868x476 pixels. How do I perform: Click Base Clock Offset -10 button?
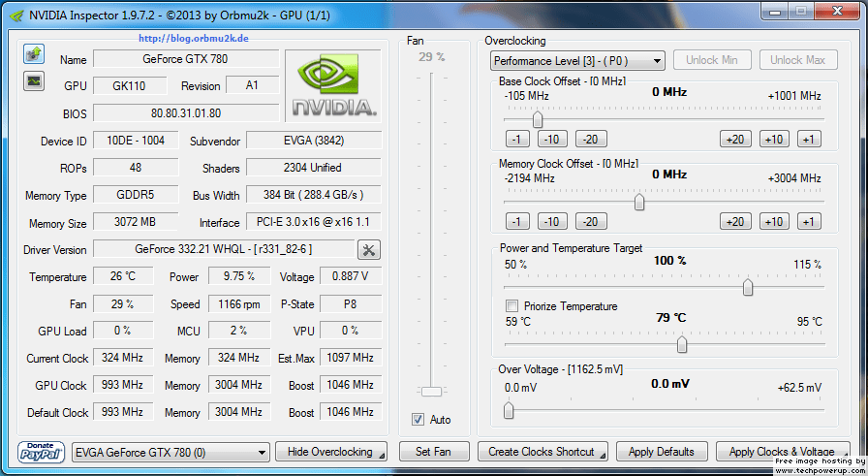coord(552,139)
